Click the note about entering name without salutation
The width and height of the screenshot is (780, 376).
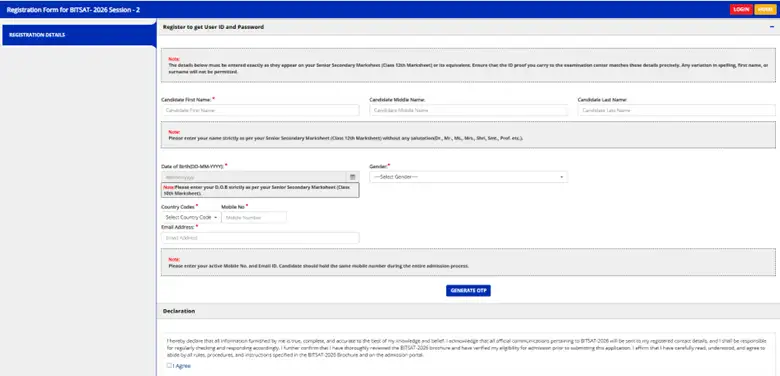click(346, 138)
